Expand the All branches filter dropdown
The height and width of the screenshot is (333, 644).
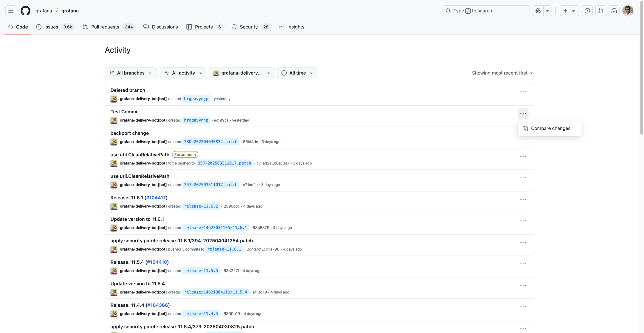tap(131, 73)
